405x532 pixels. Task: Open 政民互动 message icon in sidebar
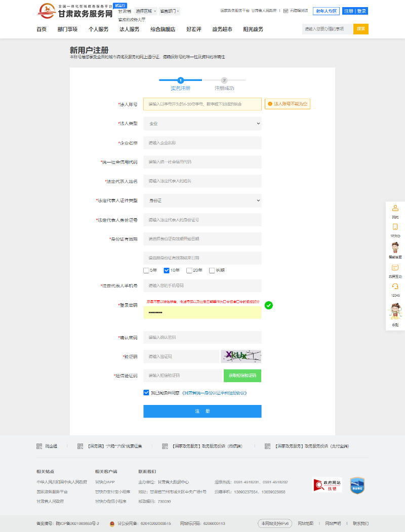tap(395, 268)
